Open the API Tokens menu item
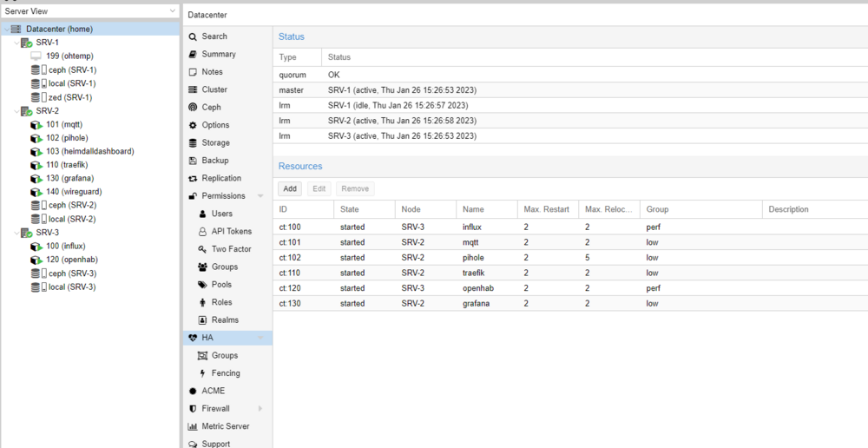 pos(231,232)
